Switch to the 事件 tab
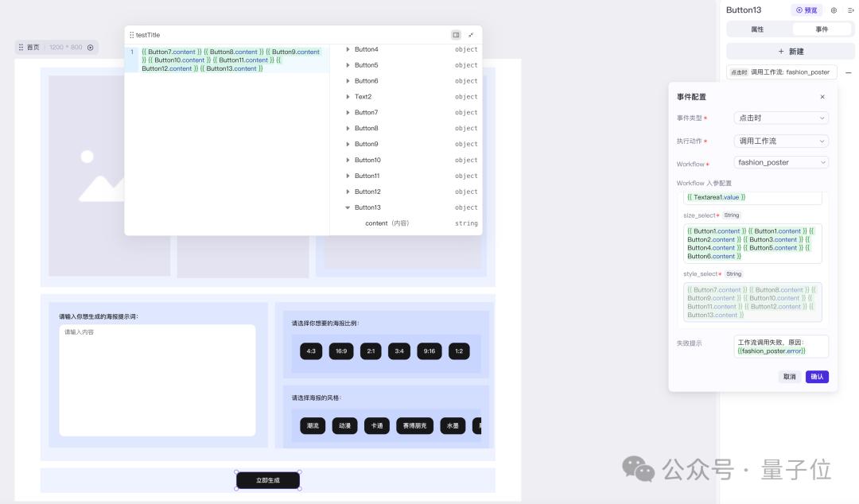The height and width of the screenshot is (504, 859). 822,29
